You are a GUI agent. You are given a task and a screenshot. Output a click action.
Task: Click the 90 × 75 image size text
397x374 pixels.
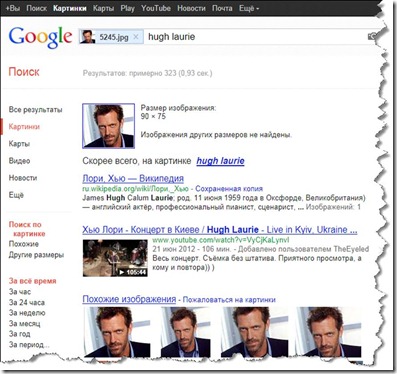coord(153,116)
